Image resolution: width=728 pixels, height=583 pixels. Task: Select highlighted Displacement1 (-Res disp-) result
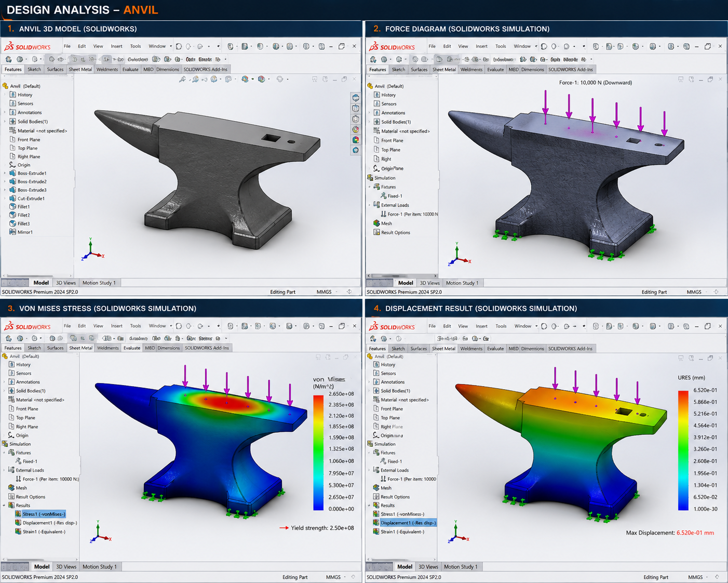(408, 523)
